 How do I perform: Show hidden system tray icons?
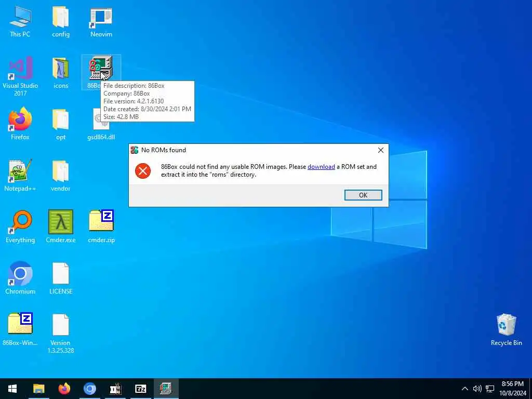click(x=465, y=389)
